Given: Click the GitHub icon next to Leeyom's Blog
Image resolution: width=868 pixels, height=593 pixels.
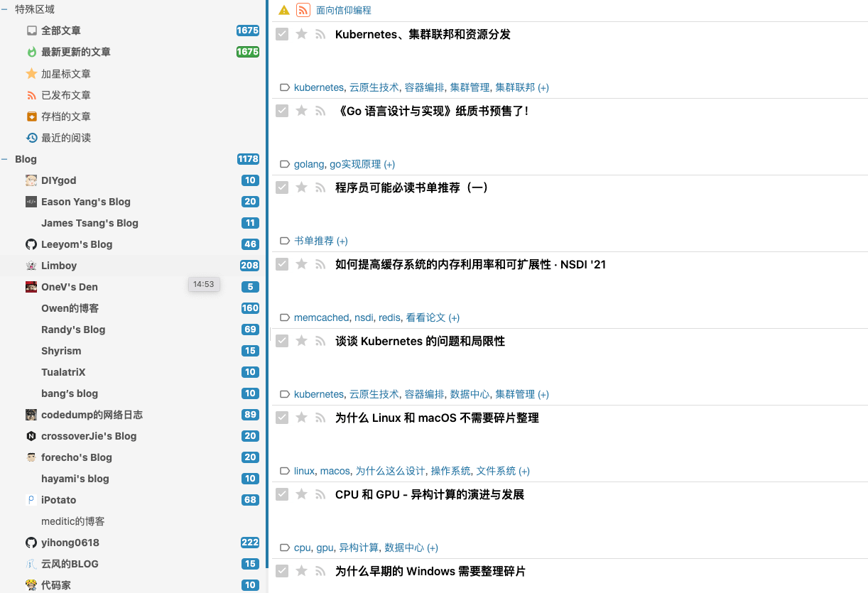Looking at the screenshot, I should click(31, 244).
